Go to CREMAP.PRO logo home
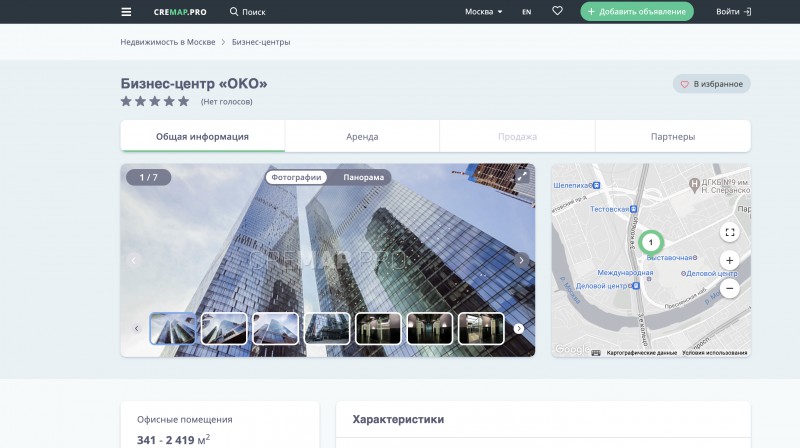This screenshot has width=800, height=448. tap(180, 12)
